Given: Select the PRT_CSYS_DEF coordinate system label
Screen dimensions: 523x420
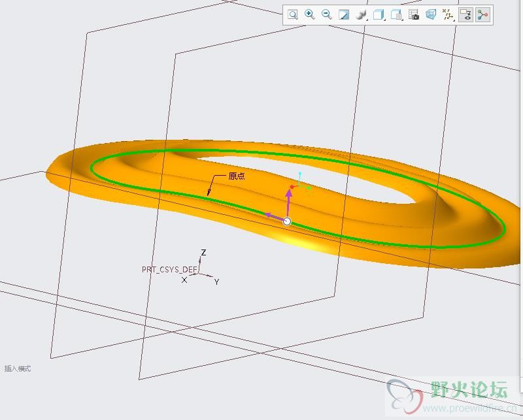Looking at the screenshot, I should (x=170, y=269).
